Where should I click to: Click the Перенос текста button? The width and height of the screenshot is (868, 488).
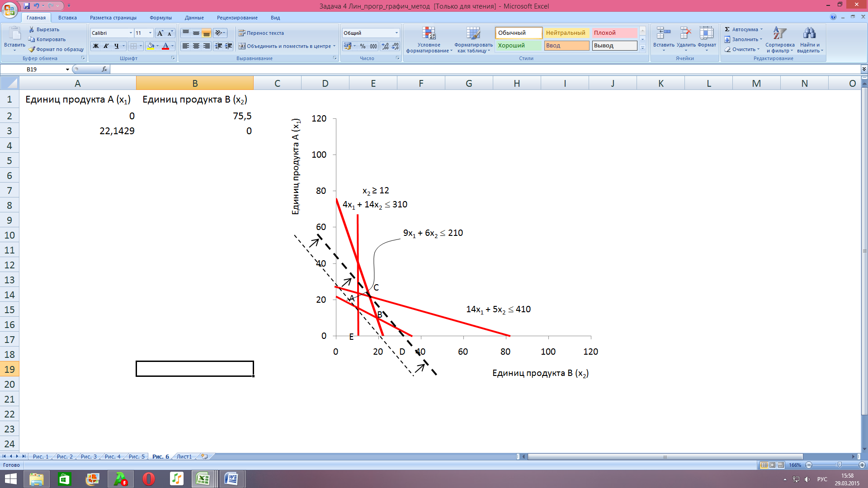(x=261, y=33)
